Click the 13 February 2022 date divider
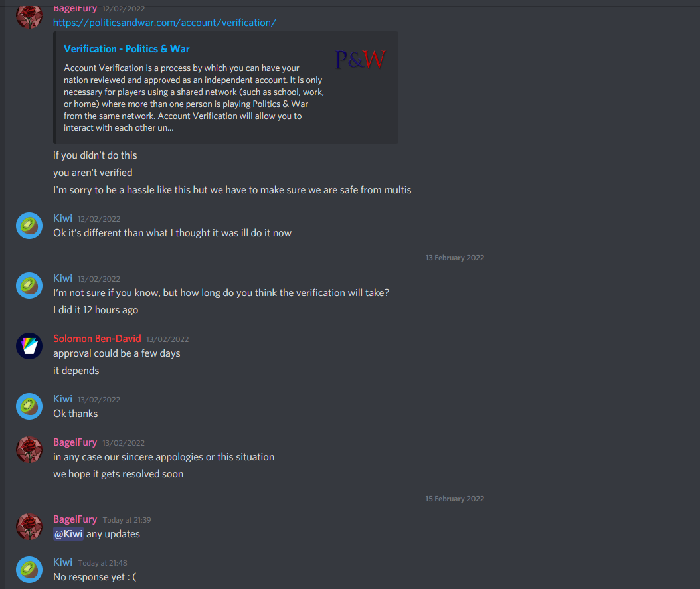Image resolution: width=700 pixels, height=589 pixels. (x=454, y=258)
